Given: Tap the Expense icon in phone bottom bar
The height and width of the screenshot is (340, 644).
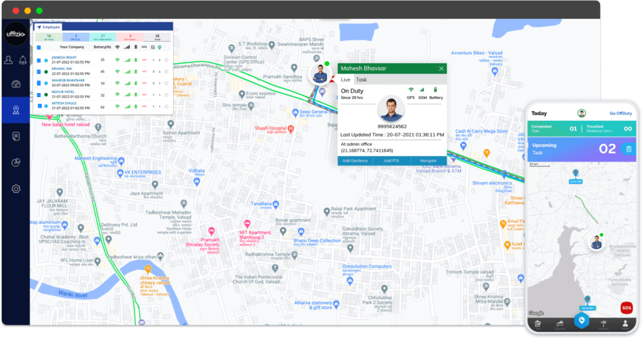Looking at the screenshot, I should (x=560, y=325).
